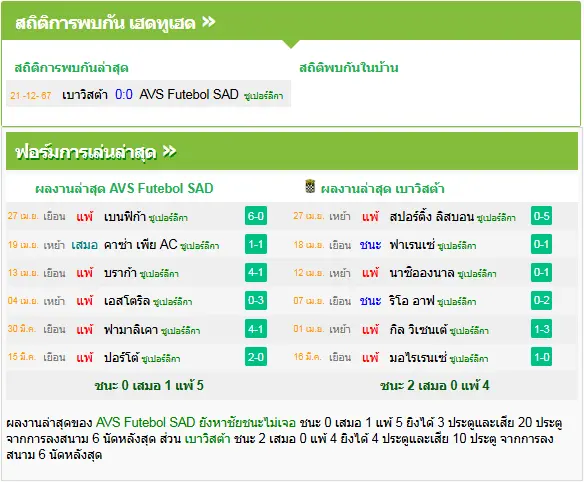Click the สถิติการพบกันล่าสุด subheading
This screenshot has height=482, width=584.
pos(71,68)
